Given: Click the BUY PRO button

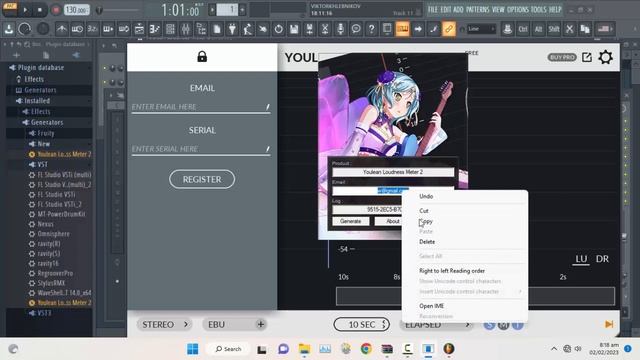Looking at the screenshot, I should point(562,58).
